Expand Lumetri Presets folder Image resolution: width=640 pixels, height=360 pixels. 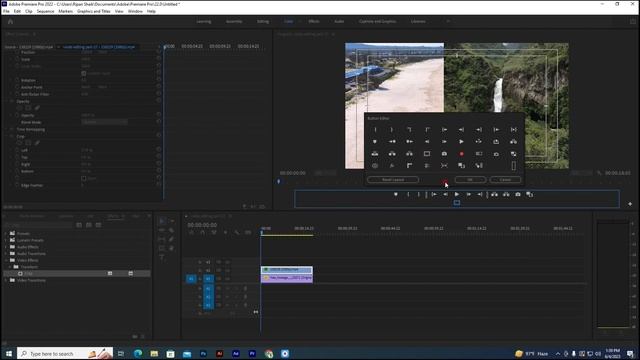click(6, 240)
